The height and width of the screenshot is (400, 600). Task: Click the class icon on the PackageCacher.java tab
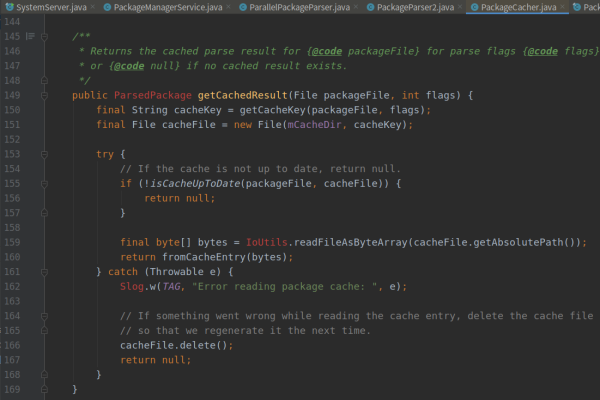coord(473,7)
